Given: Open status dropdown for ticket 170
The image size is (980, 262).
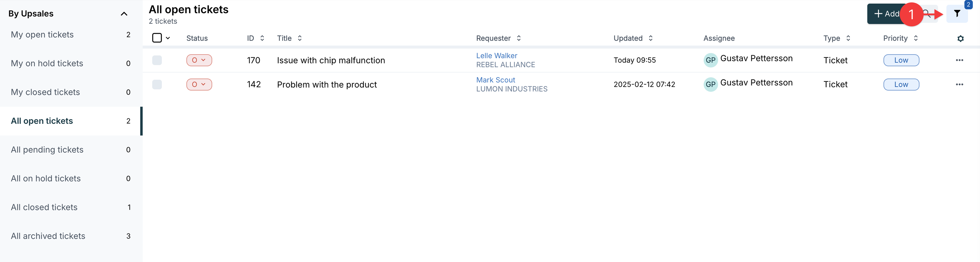Looking at the screenshot, I should click(x=199, y=60).
